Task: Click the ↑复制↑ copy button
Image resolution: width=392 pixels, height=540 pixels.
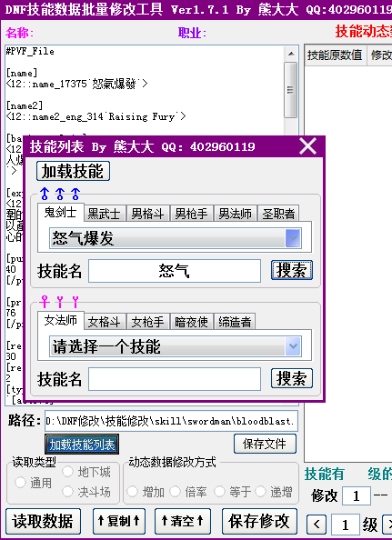Action: (x=119, y=521)
